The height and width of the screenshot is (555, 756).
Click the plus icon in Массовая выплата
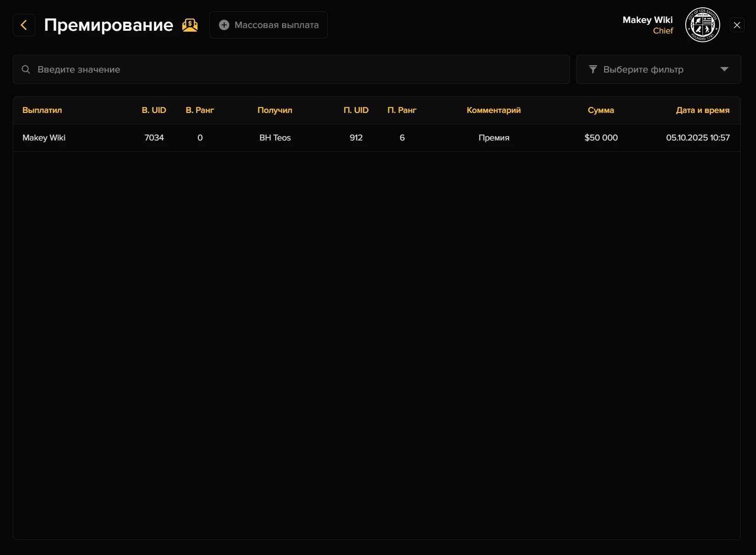[224, 25]
